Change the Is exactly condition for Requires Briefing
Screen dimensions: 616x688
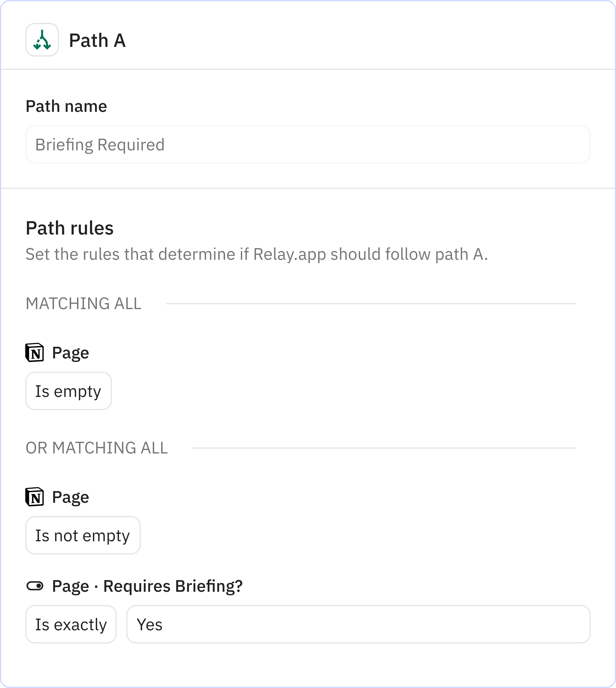[x=71, y=624]
